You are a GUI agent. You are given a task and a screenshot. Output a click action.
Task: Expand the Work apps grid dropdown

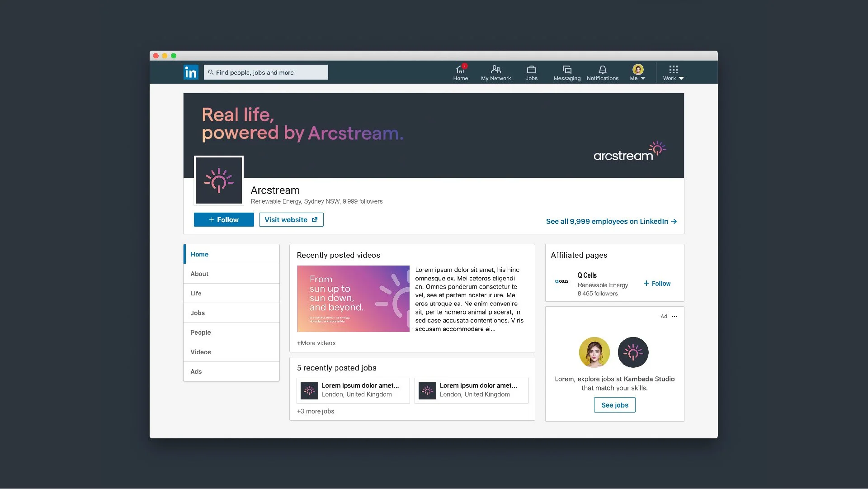coord(673,72)
